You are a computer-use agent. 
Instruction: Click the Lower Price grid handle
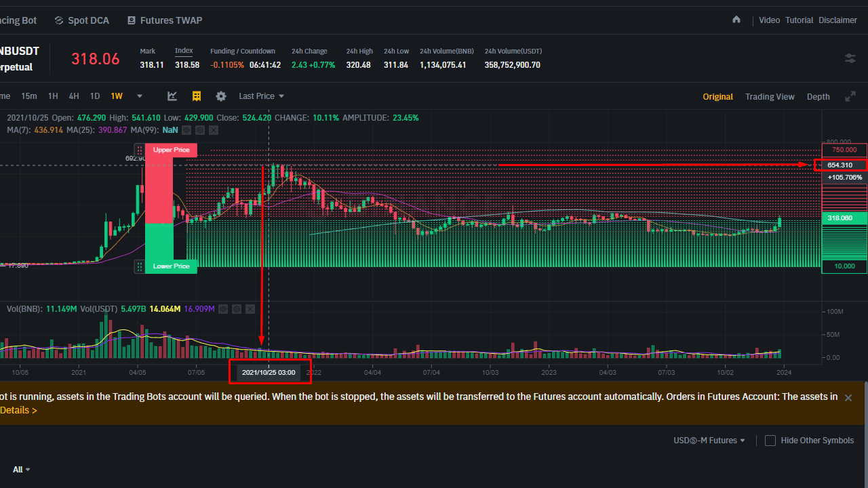pos(171,266)
